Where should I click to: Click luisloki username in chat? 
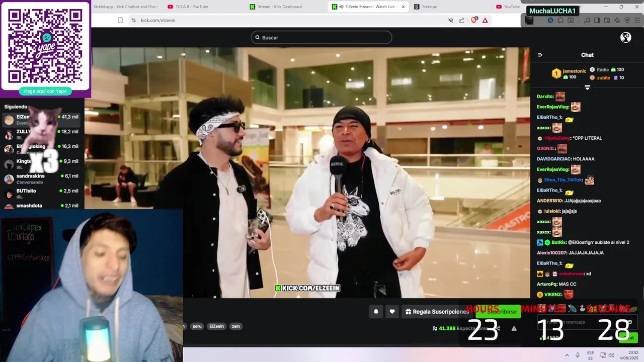point(553,211)
